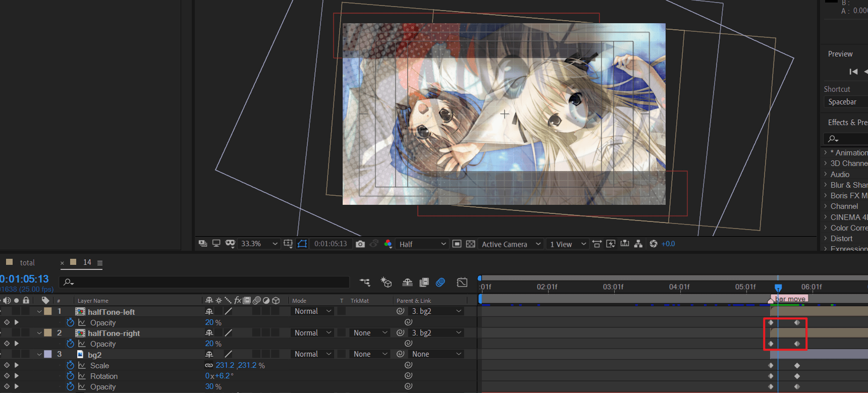Open the 1 View layout dropdown
This screenshot has width=868, height=393.
click(x=568, y=244)
